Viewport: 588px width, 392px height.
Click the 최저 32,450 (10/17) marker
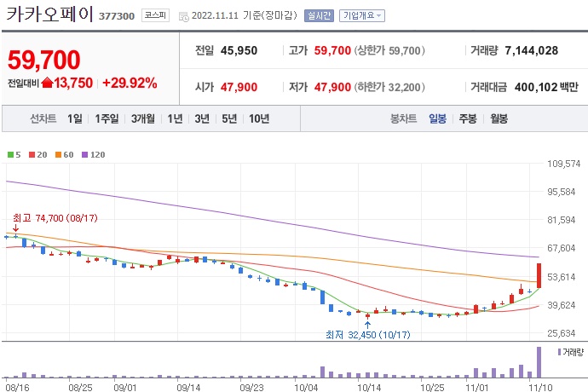tap(368, 334)
